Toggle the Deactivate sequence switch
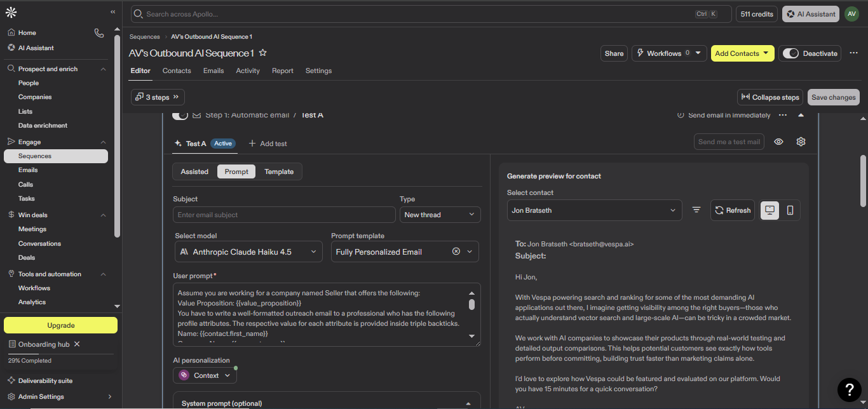This screenshot has height=409, width=868. (790, 53)
